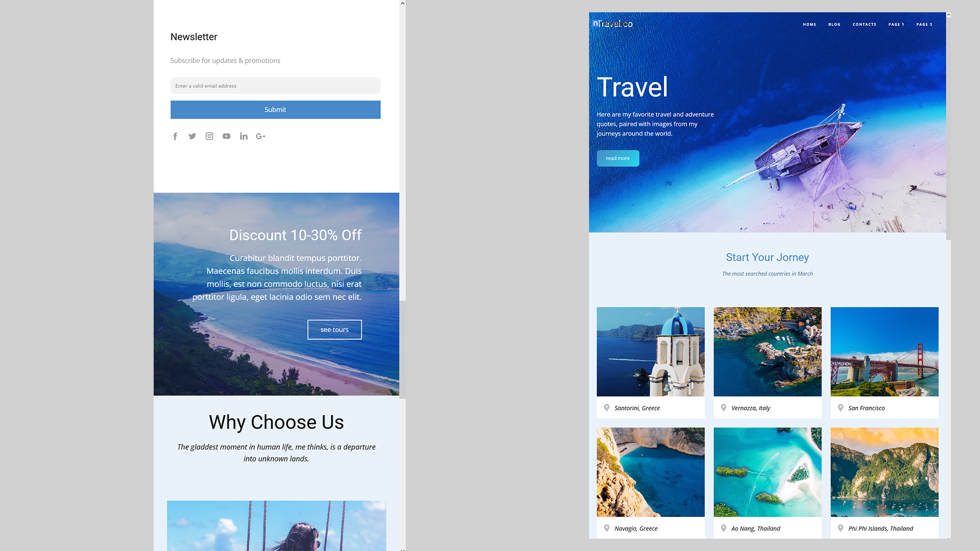
Task: Open the Instagram social icon
Action: (209, 136)
